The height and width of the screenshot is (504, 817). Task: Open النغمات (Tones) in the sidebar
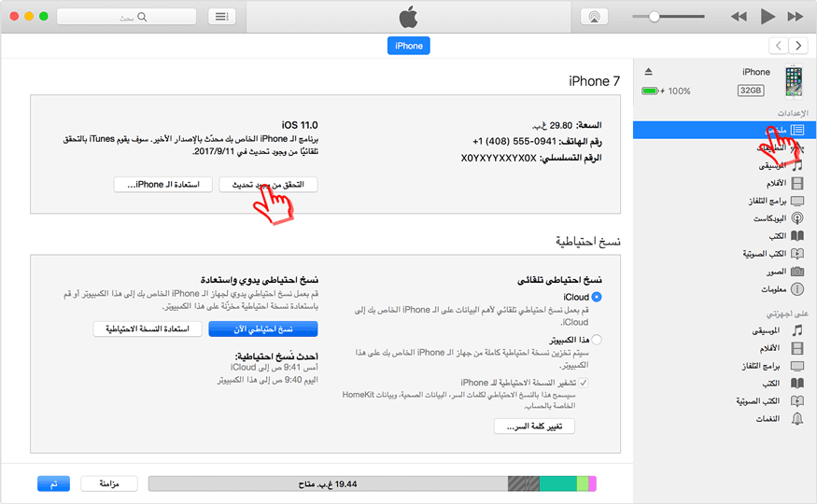click(x=780, y=419)
